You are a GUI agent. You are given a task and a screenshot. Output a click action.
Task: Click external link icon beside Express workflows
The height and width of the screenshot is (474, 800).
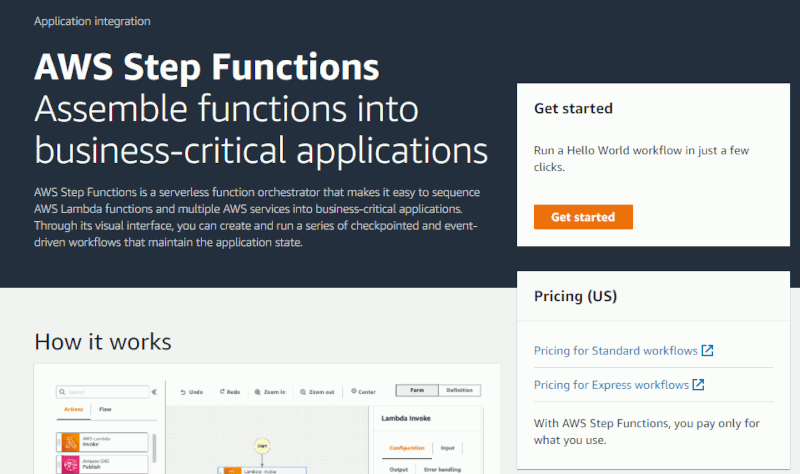[698, 385]
